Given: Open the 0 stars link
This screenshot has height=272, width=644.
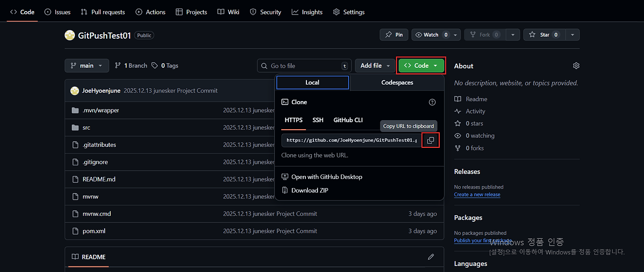Looking at the screenshot, I should 469,123.
